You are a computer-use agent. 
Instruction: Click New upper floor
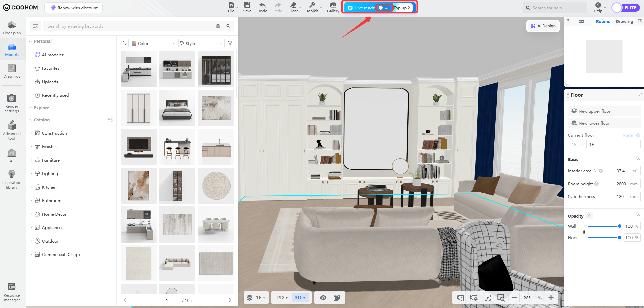pyautogui.click(x=604, y=111)
